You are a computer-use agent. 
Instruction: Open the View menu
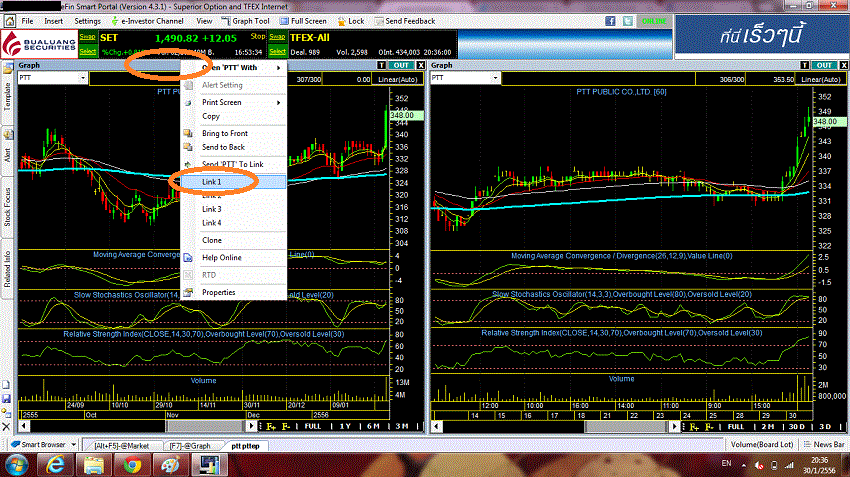tap(204, 21)
